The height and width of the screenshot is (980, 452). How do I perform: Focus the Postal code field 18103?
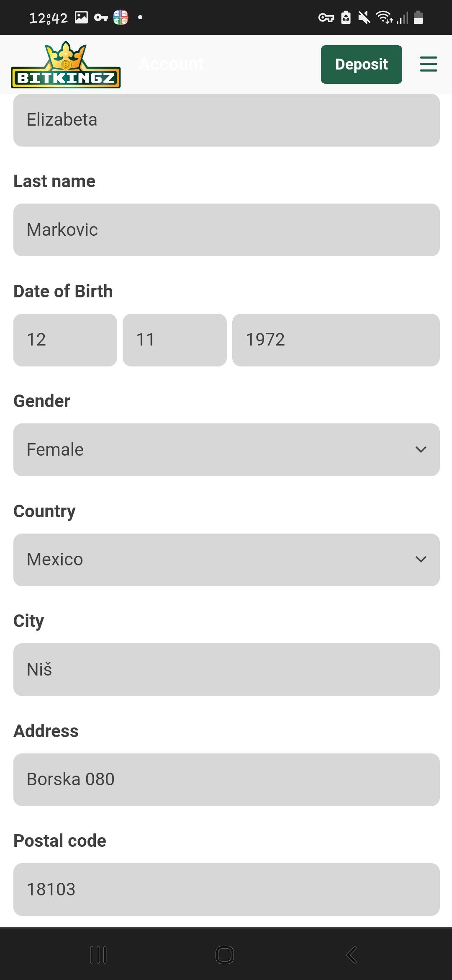[226, 889]
